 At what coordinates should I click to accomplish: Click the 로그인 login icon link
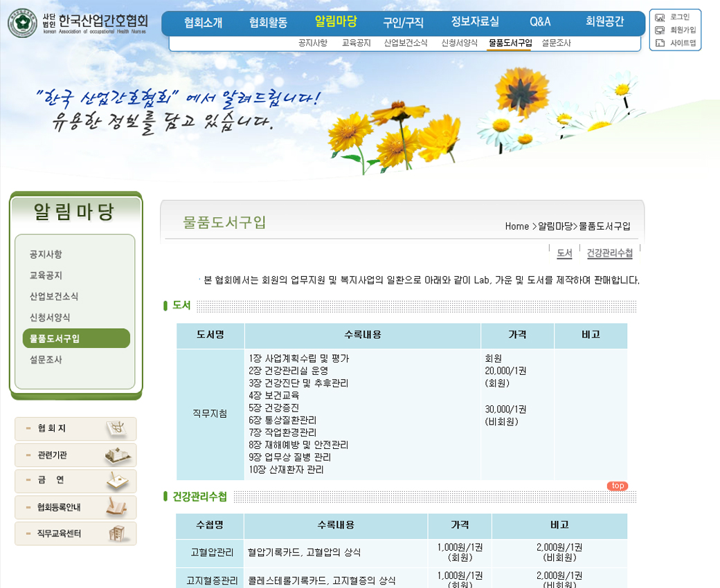(x=674, y=17)
